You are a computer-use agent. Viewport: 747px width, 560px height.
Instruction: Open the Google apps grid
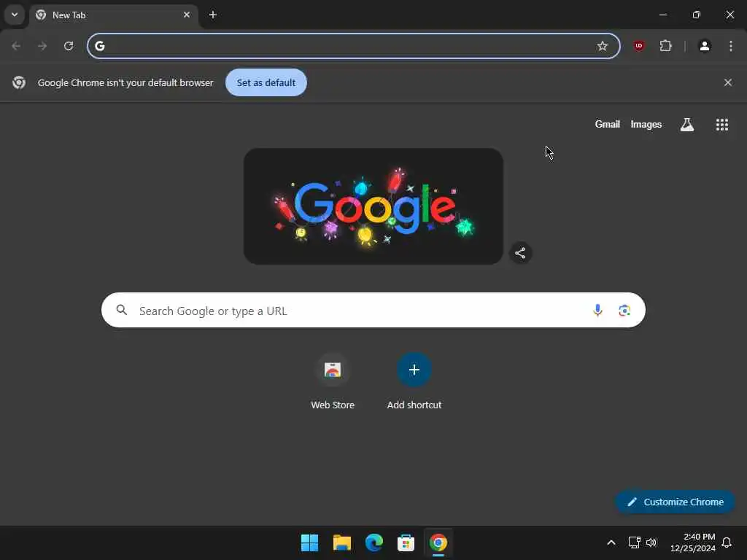point(722,125)
